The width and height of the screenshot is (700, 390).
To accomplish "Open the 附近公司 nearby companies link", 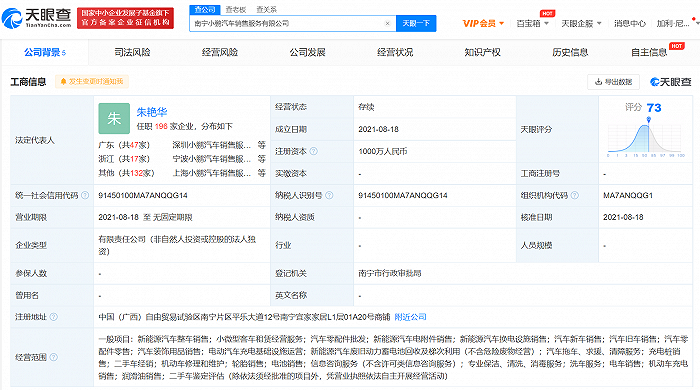I will [410, 317].
